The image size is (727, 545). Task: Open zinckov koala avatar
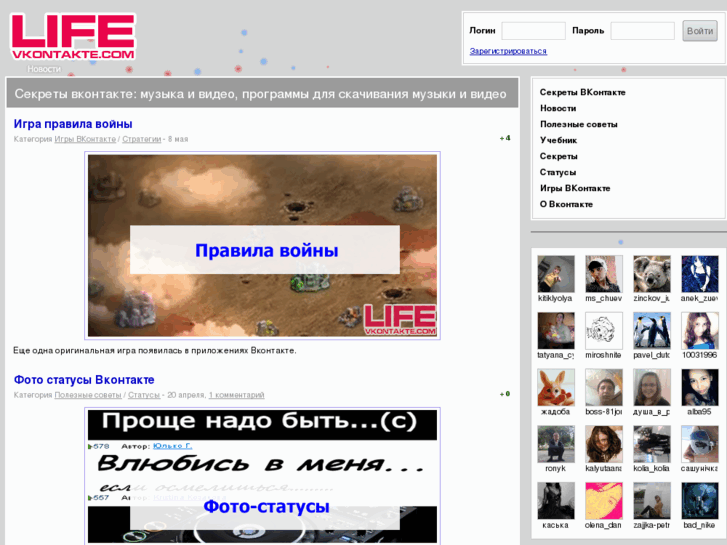652,274
